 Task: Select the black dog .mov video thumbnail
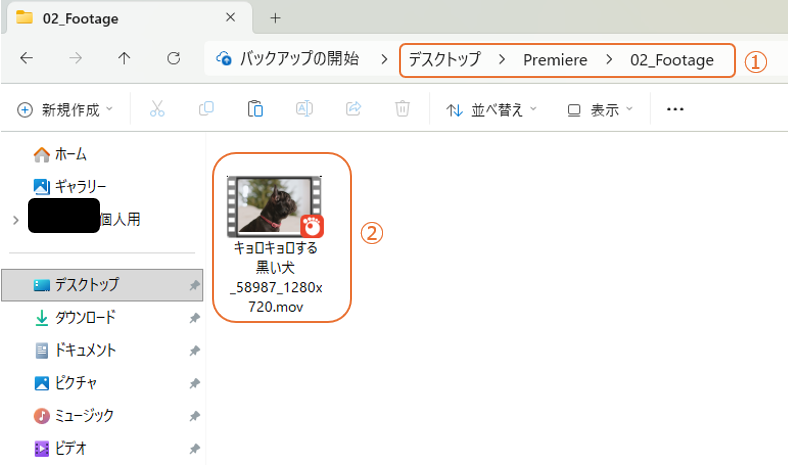point(274,207)
